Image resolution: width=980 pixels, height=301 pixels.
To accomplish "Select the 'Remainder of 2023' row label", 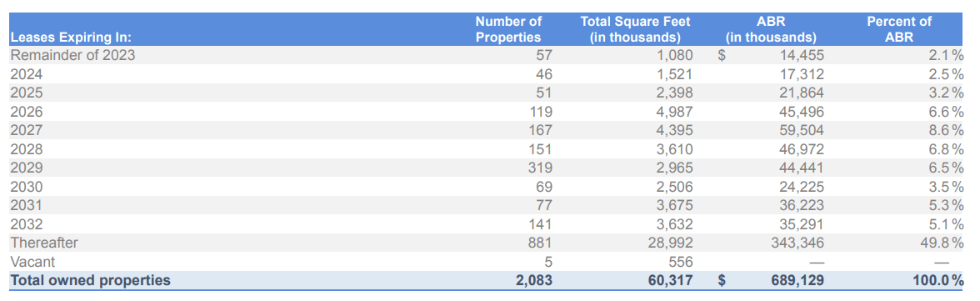I will point(72,55).
